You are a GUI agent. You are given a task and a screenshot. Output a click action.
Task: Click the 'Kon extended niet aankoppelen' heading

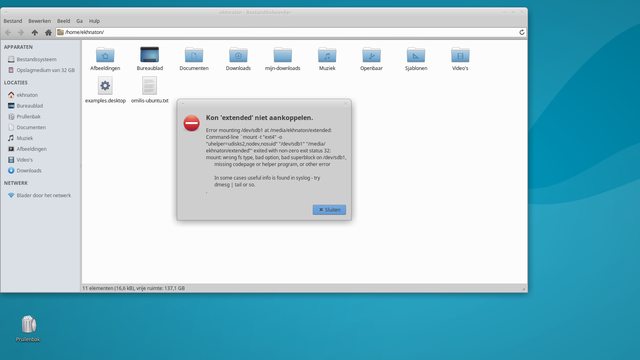(x=260, y=118)
